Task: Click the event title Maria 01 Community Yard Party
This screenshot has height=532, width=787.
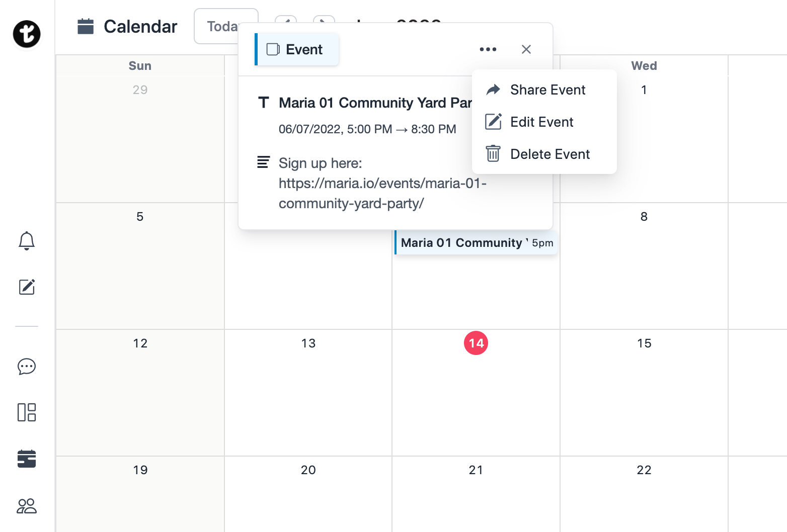Action: point(375,103)
